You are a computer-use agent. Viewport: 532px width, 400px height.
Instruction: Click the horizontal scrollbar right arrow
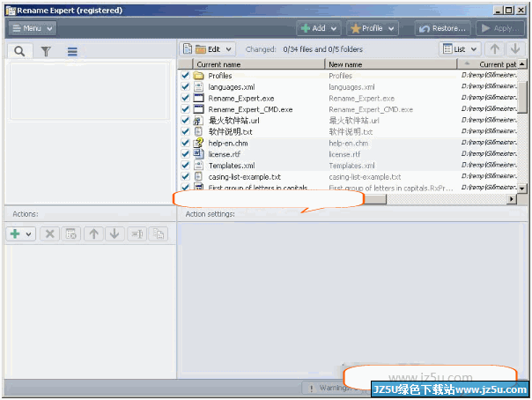coord(512,199)
